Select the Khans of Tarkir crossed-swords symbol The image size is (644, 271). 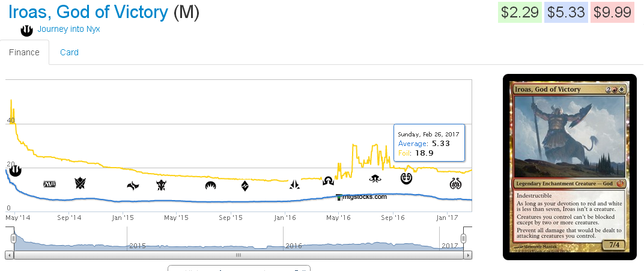tap(80, 183)
